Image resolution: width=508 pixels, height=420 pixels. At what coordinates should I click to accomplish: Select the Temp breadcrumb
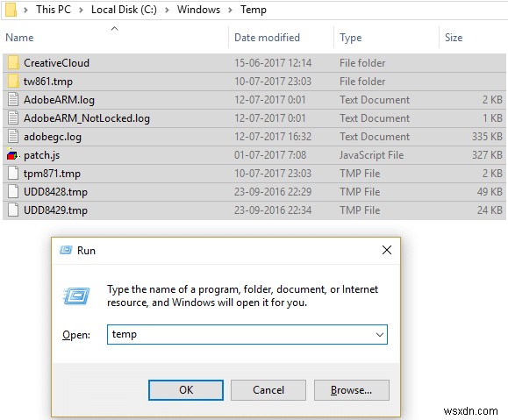pos(254,10)
